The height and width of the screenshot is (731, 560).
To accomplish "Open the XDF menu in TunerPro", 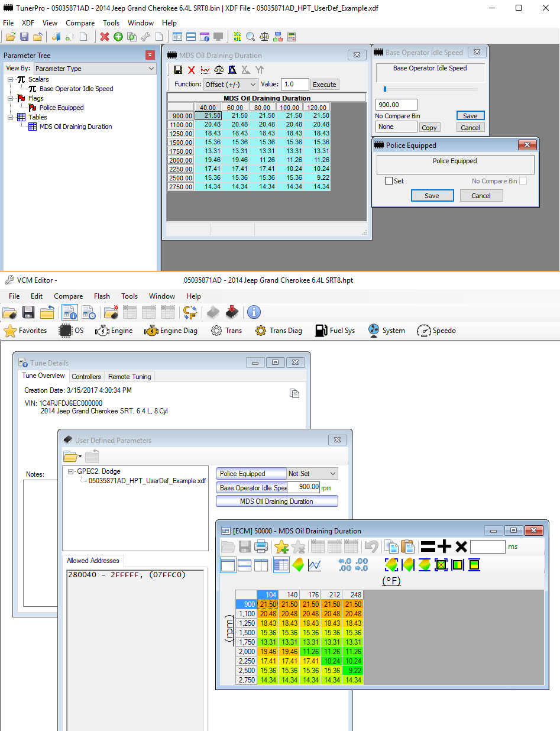I will click(x=28, y=23).
